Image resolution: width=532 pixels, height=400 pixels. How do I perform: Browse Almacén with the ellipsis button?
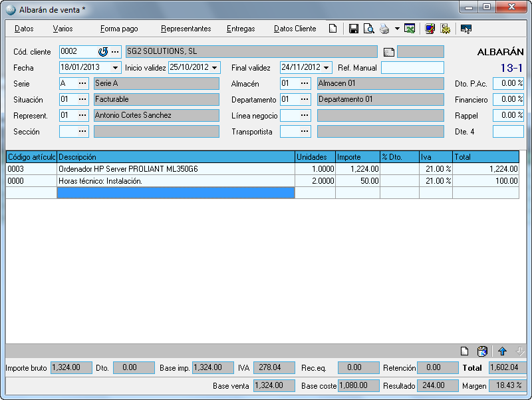pos(305,84)
